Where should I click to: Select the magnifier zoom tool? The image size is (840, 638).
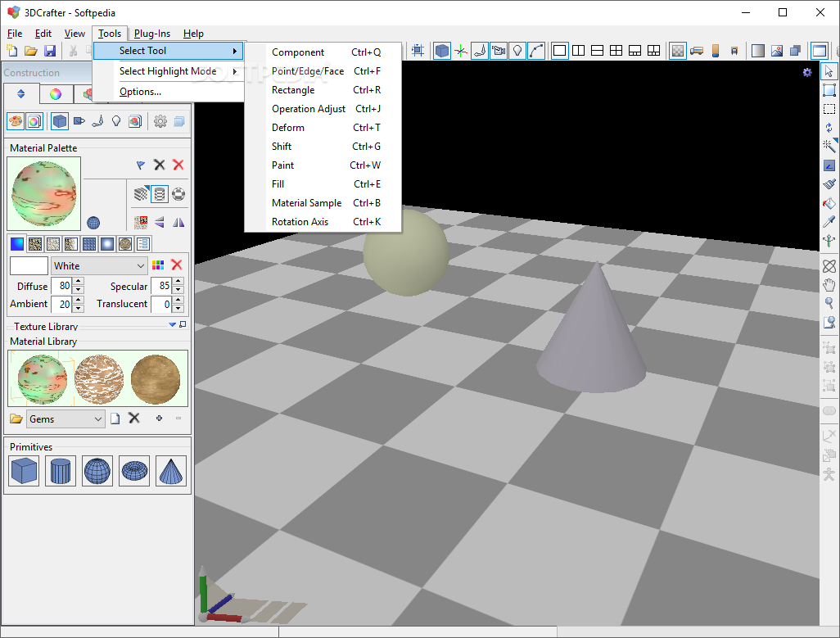click(829, 304)
